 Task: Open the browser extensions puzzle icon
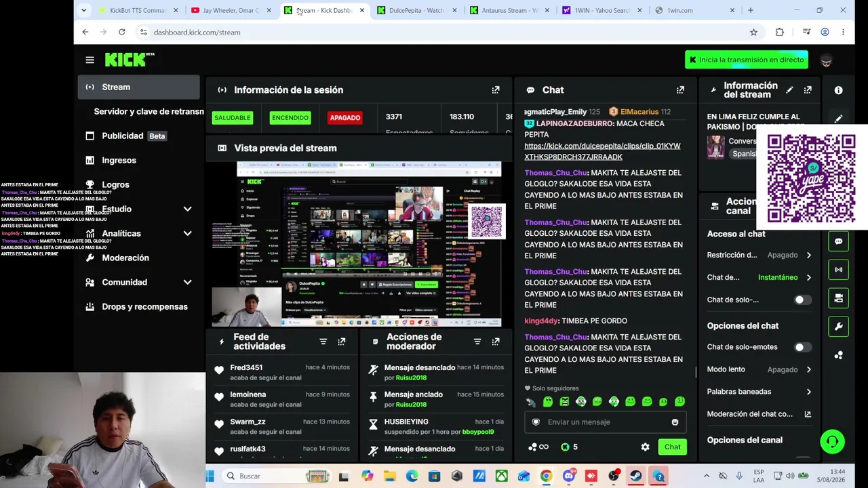[x=779, y=32]
